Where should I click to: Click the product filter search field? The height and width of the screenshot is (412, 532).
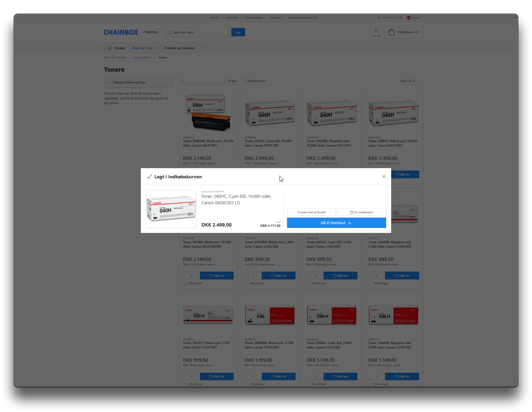tap(202, 81)
